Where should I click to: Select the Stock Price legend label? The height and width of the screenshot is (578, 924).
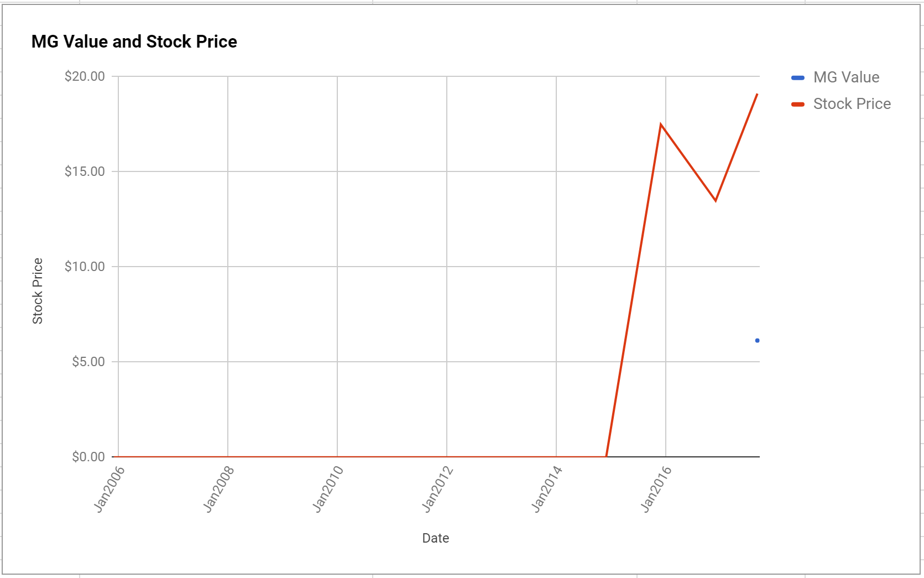coord(852,104)
